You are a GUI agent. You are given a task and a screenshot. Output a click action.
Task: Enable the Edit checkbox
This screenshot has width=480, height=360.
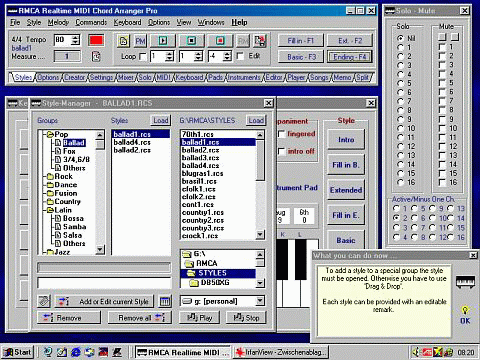click(240, 56)
